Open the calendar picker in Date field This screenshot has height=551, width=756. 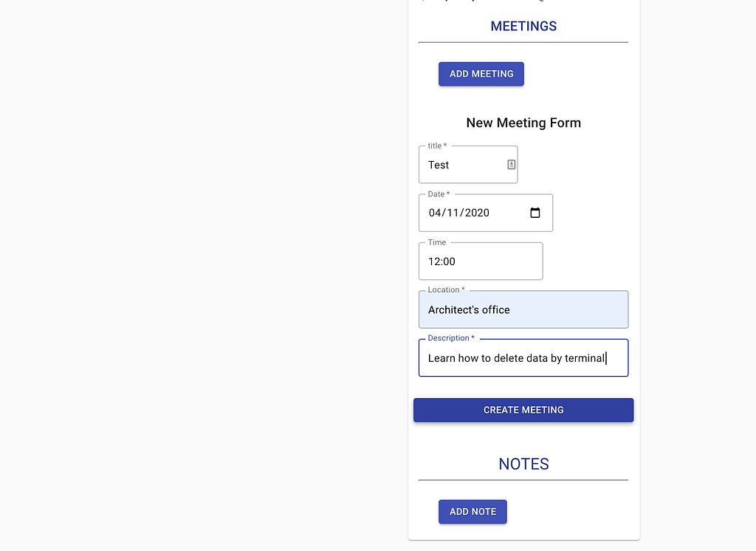click(535, 213)
